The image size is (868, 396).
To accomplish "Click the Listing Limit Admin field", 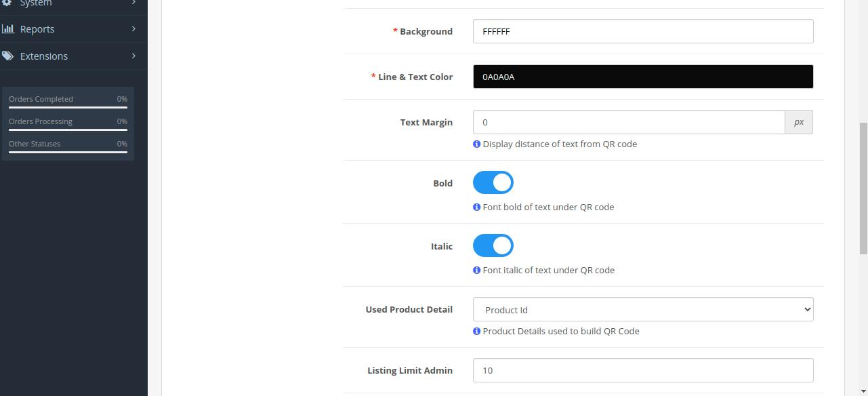I will point(642,370).
